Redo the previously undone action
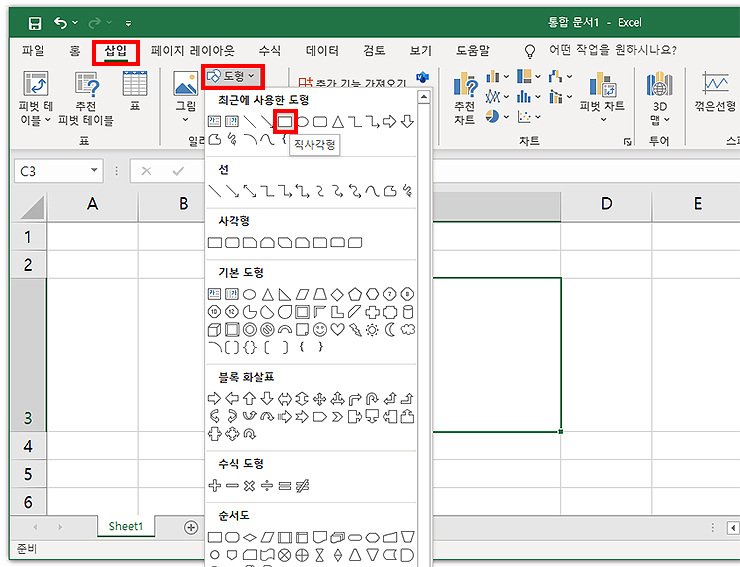 point(95,22)
